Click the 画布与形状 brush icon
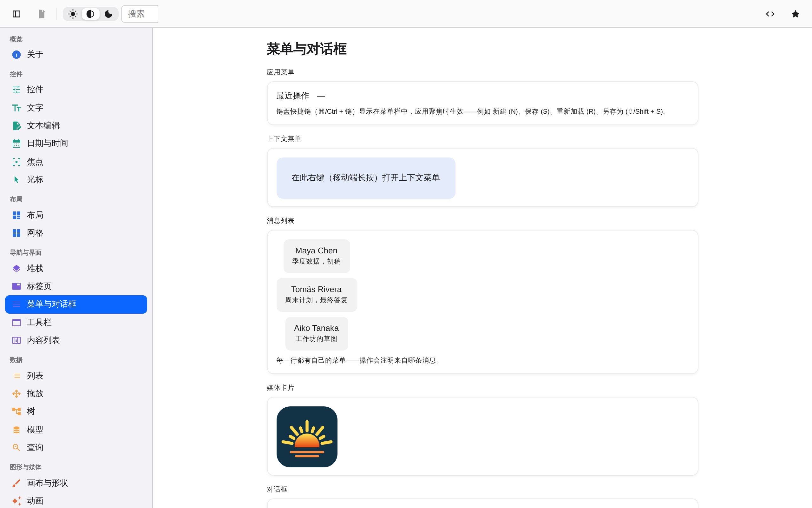The height and width of the screenshot is (508, 812). point(16,483)
